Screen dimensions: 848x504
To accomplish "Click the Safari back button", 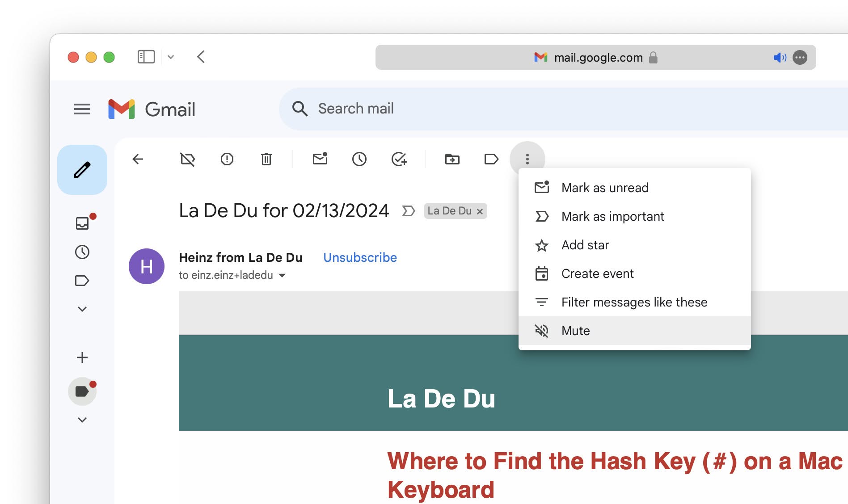I will (x=201, y=57).
